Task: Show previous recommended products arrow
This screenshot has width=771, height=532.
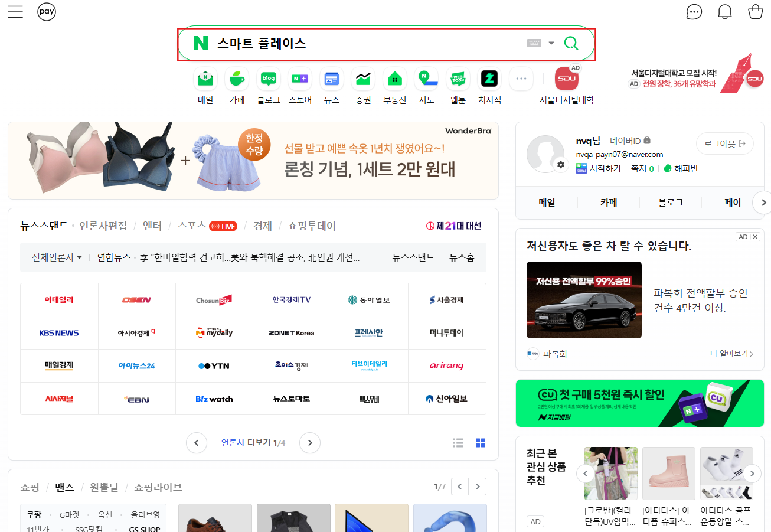Action: [x=586, y=473]
